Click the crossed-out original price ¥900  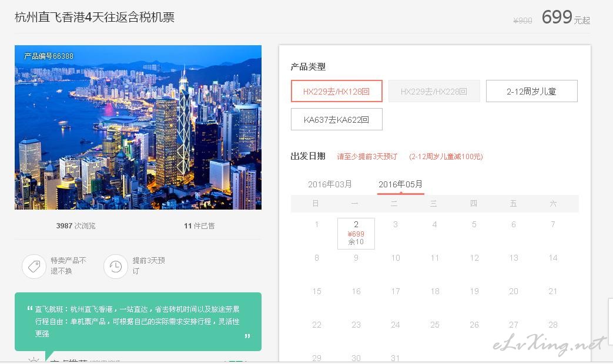pyautogui.click(x=522, y=21)
